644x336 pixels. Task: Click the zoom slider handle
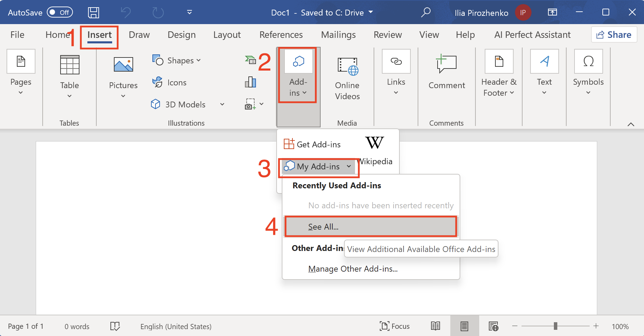coord(555,326)
